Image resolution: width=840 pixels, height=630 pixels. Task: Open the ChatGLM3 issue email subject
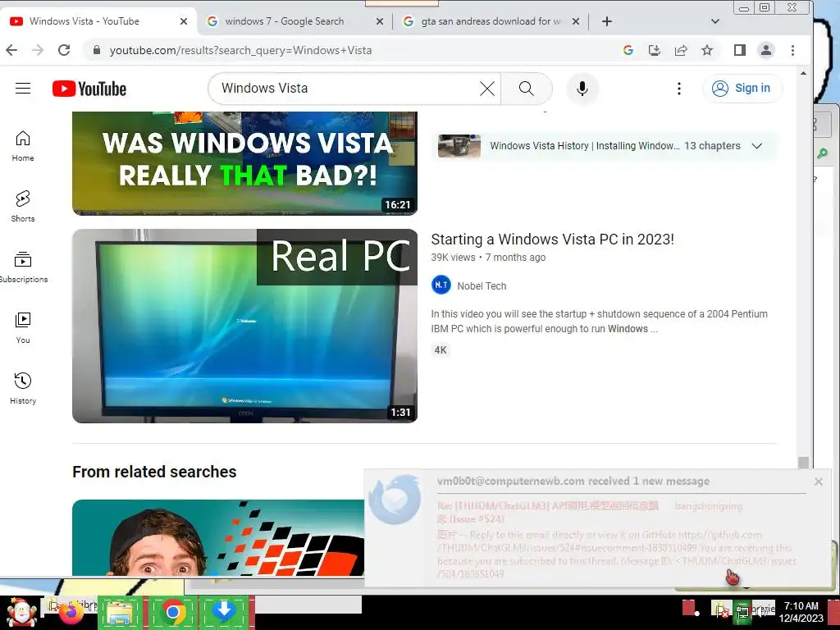pos(547,512)
